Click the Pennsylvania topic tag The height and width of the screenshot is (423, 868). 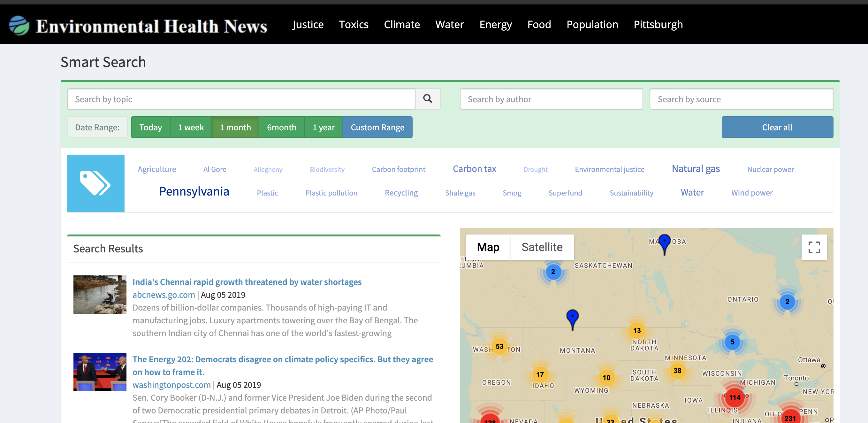click(x=194, y=191)
